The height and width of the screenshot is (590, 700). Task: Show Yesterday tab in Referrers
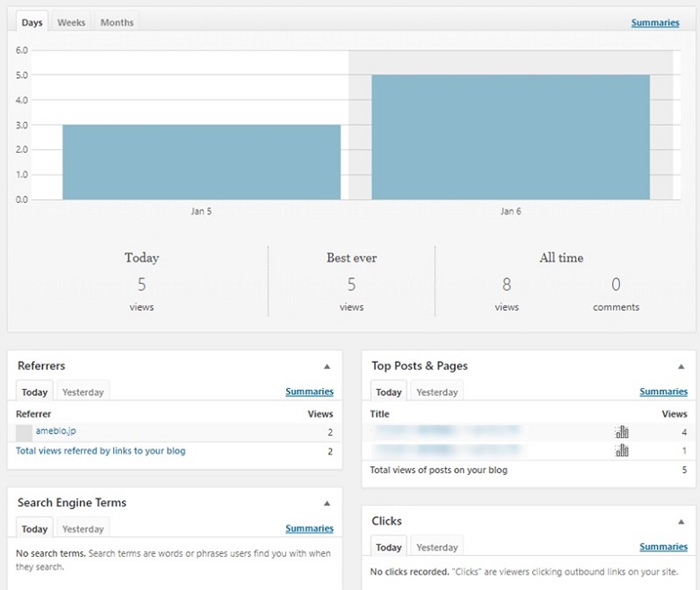(83, 392)
